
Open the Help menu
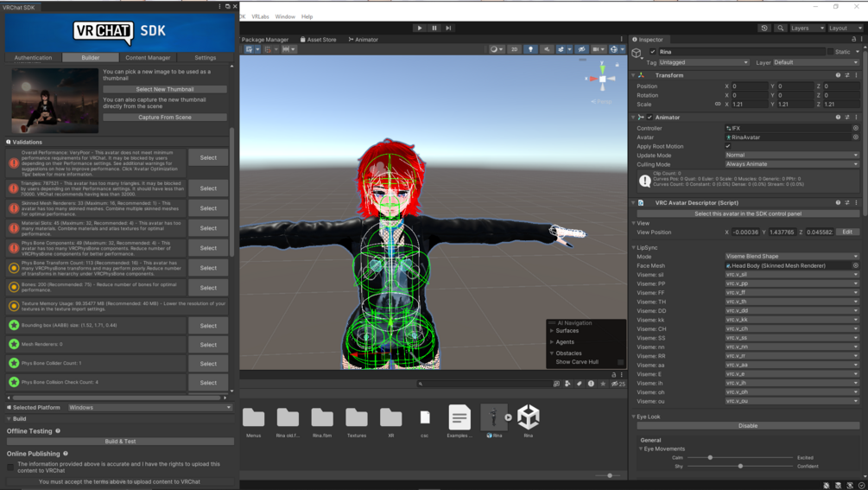tap(307, 16)
